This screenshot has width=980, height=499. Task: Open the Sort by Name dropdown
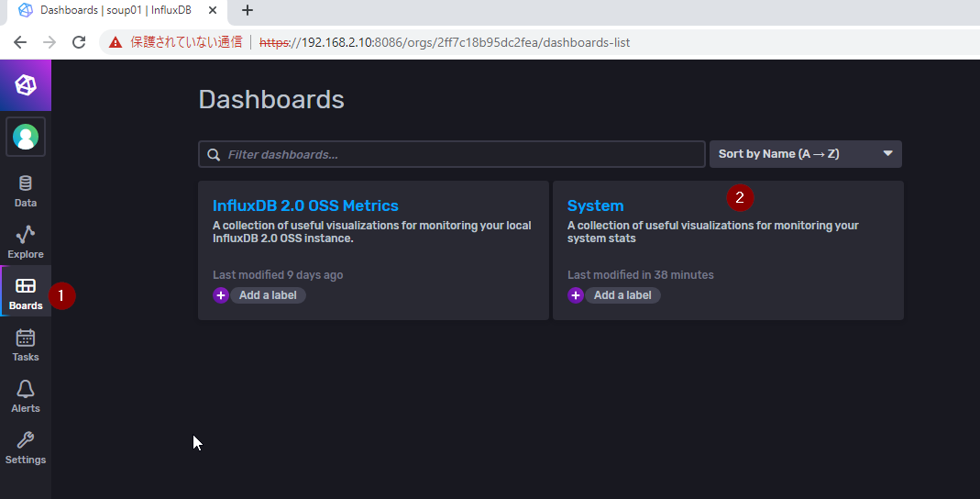coord(806,154)
